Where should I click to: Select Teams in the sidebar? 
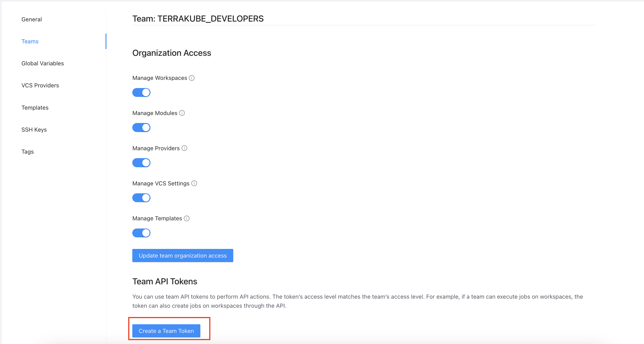(30, 41)
